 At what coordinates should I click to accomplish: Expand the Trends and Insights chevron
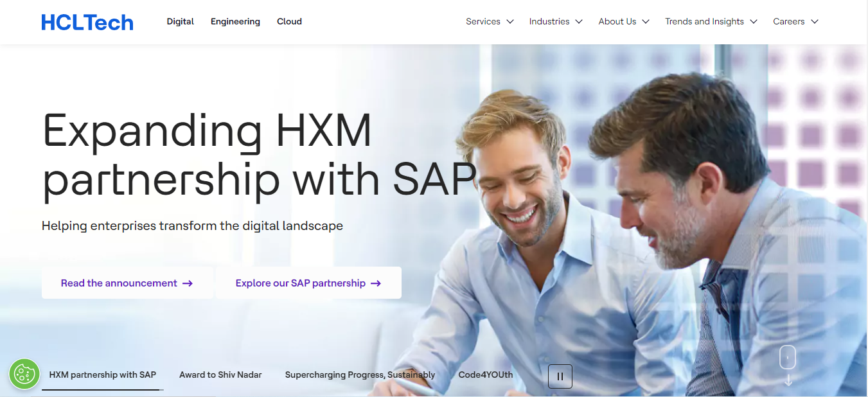point(754,22)
